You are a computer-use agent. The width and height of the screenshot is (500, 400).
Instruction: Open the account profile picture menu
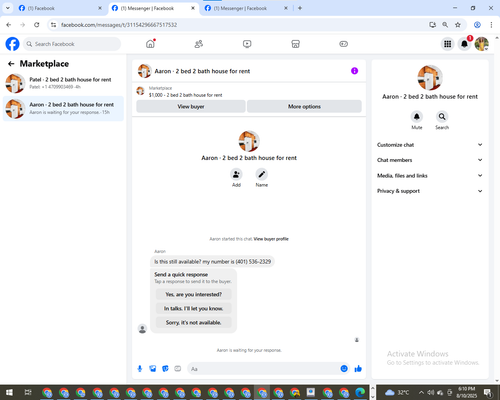[x=482, y=44]
